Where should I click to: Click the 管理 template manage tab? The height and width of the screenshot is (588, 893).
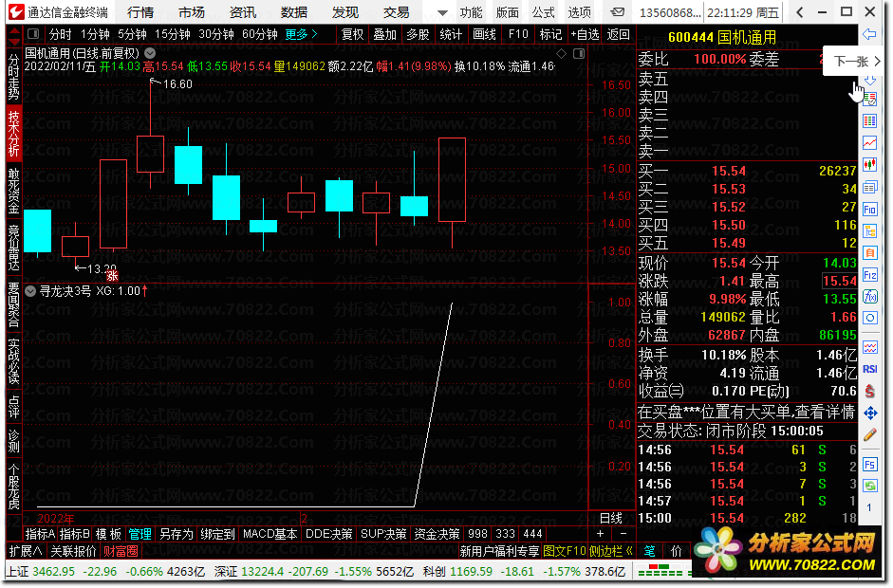(x=140, y=534)
